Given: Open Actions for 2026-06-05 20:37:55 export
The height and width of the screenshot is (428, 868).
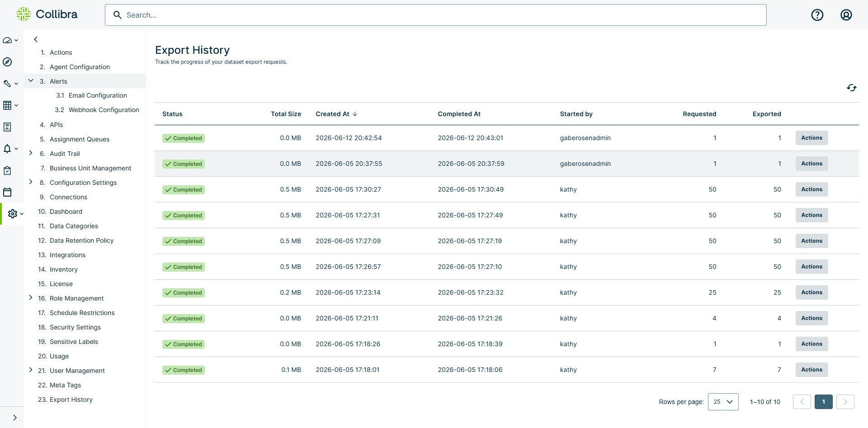Looking at the screenshot, I should [811, 164].
